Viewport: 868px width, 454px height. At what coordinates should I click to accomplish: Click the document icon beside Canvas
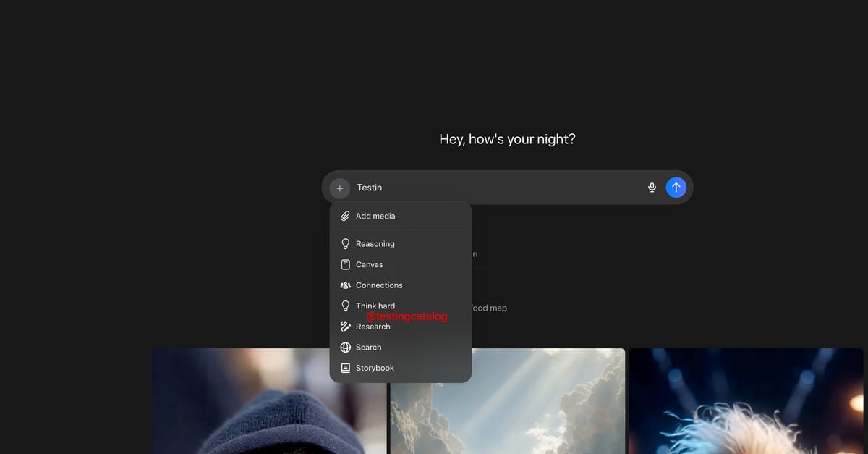345,265
